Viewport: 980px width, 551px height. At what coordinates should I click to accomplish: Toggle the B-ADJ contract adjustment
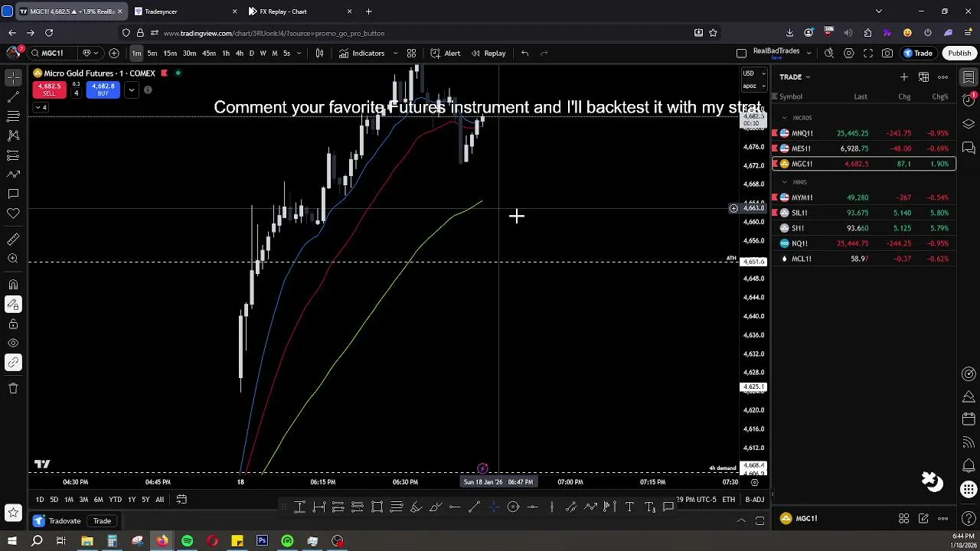754,500
